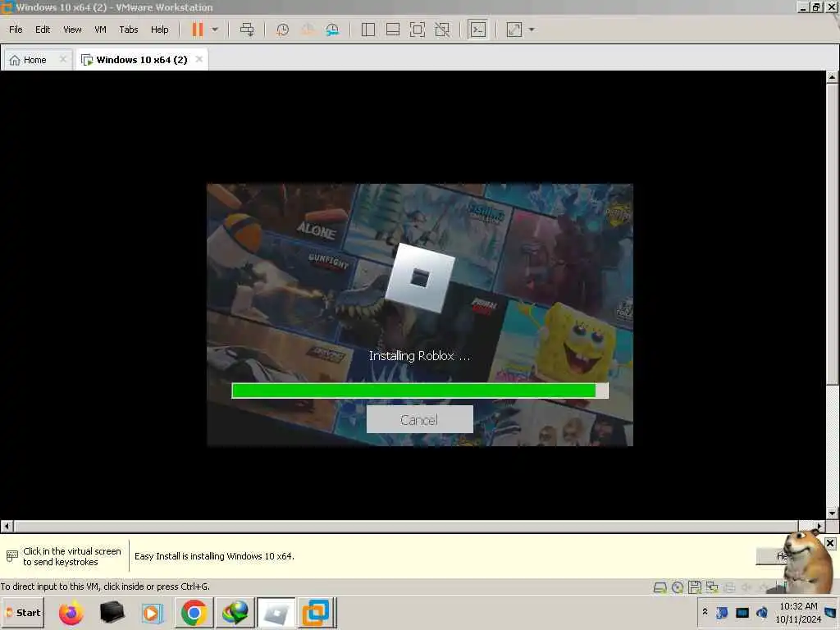840x630 pixels.
Task: Click the Roblox logo in installer
Action: (421, 277)
